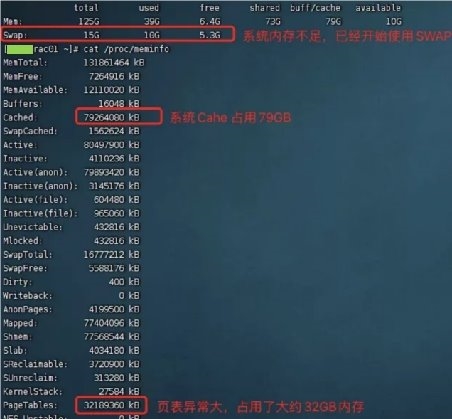The width and height of the screenshot is (452, 419).
Task: Click the MemTotal line
Action: click(x=74, y=63)
